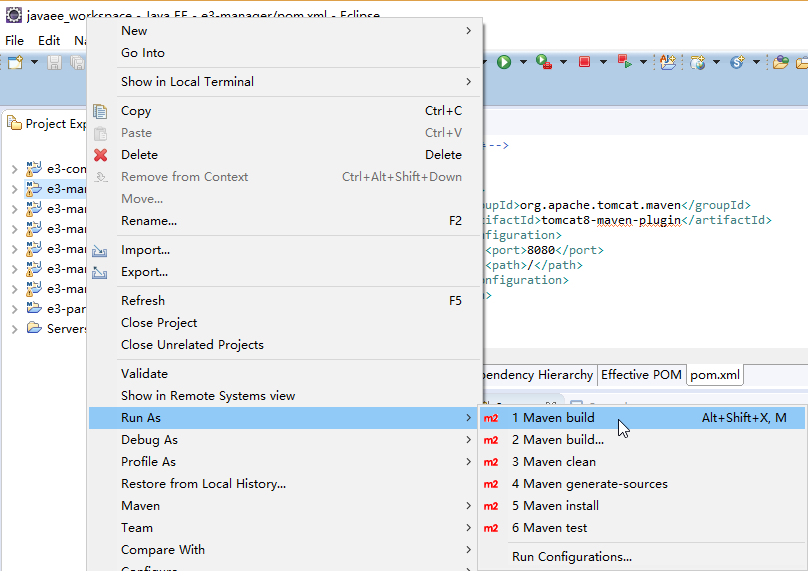This screenshot has width=808, height=571.
Task: Click the External Tools run icon
Action: (x=542, y=62)
